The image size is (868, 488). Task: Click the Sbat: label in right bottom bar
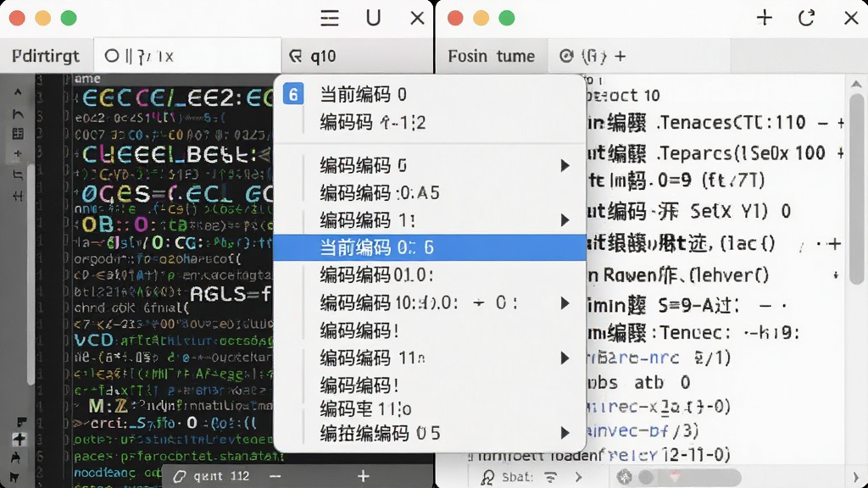[517, 477]
